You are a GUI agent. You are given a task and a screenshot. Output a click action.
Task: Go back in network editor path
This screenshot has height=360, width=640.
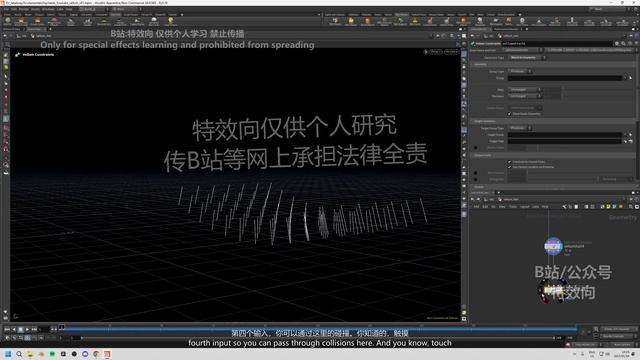point(473,200)
